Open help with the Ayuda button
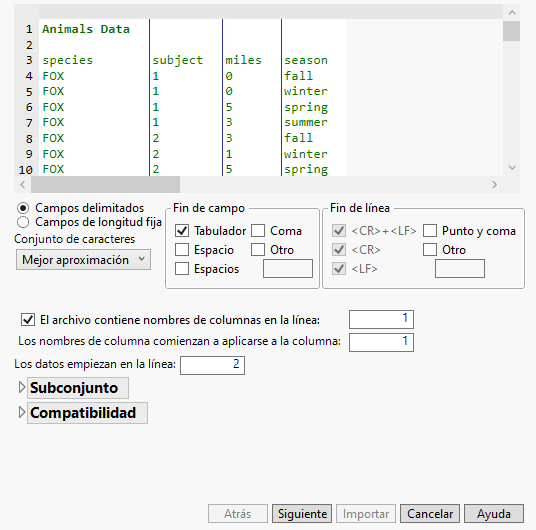536x530 pixels. click(x=494, y=514)
